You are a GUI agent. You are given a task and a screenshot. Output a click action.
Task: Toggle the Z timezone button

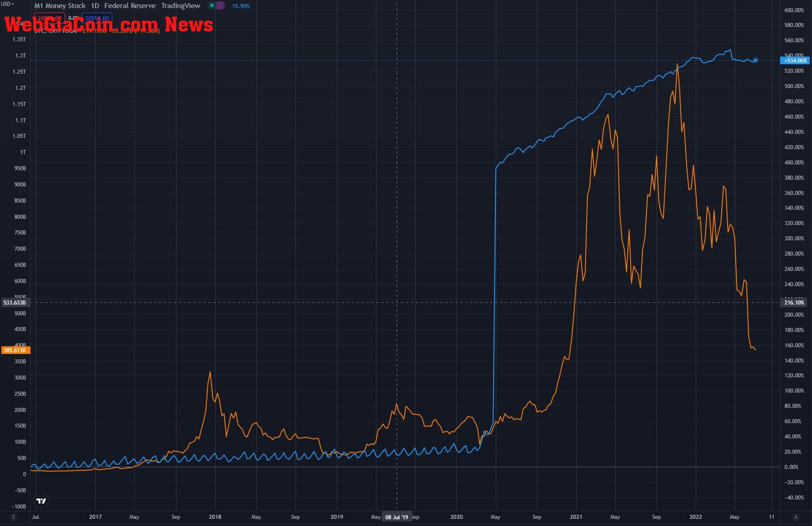[x=13, y=517]
